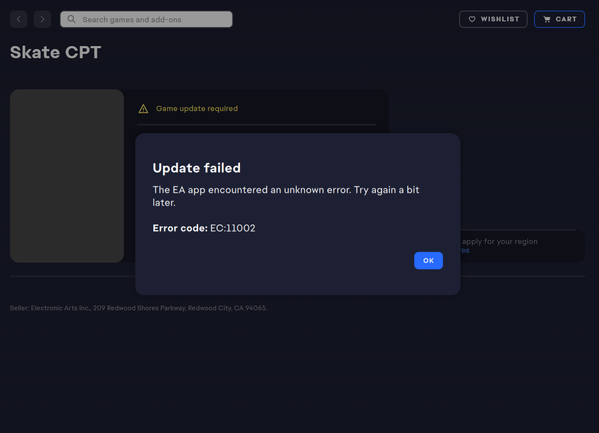Focus the Search games and add-ons field

[x=146, y=19]
